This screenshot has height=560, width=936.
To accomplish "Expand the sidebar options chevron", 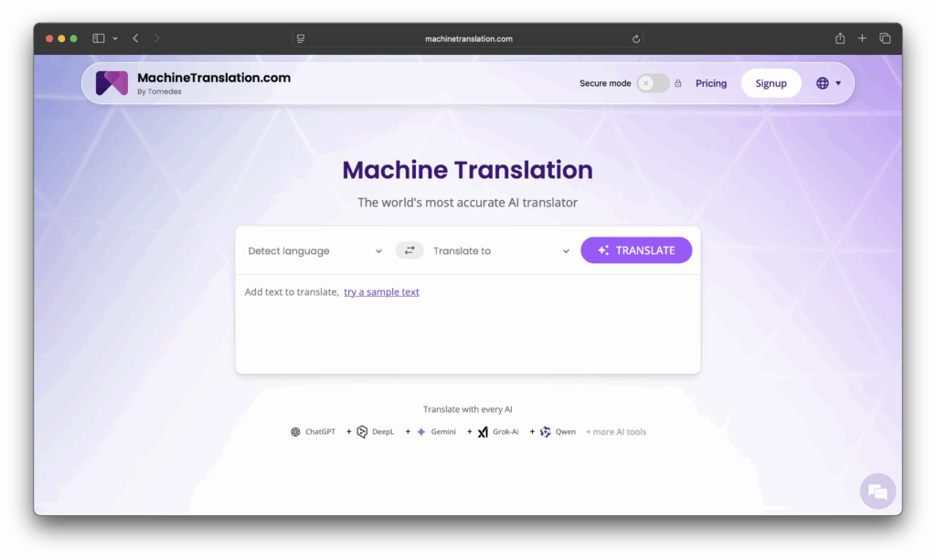I will click(x=115, y=38).
